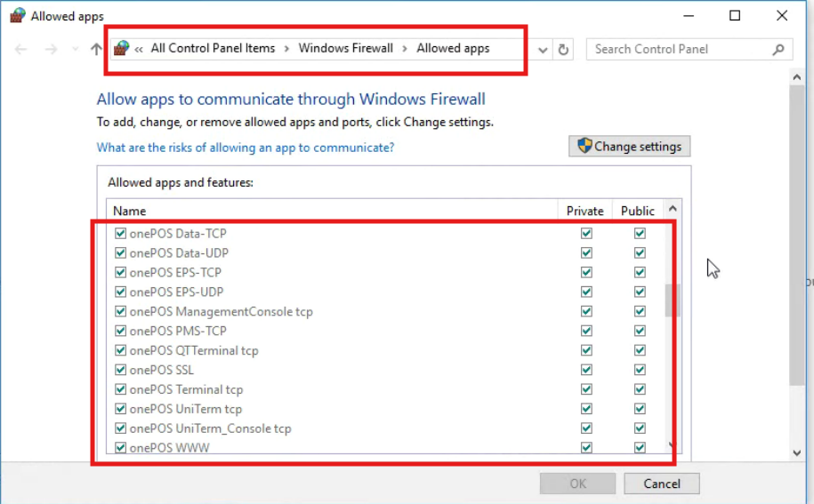
Task: Toggle Public checkbox for onePOS SSL
Action: (640, 370)
